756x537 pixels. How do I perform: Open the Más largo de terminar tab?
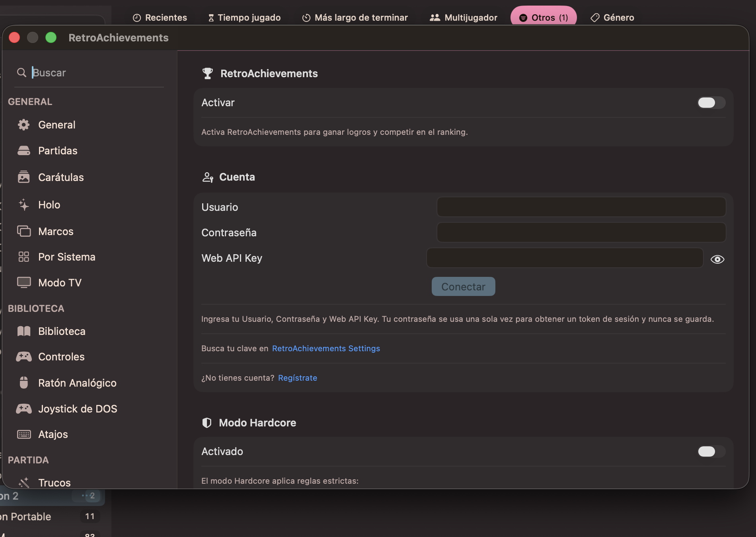click(355, 18)
